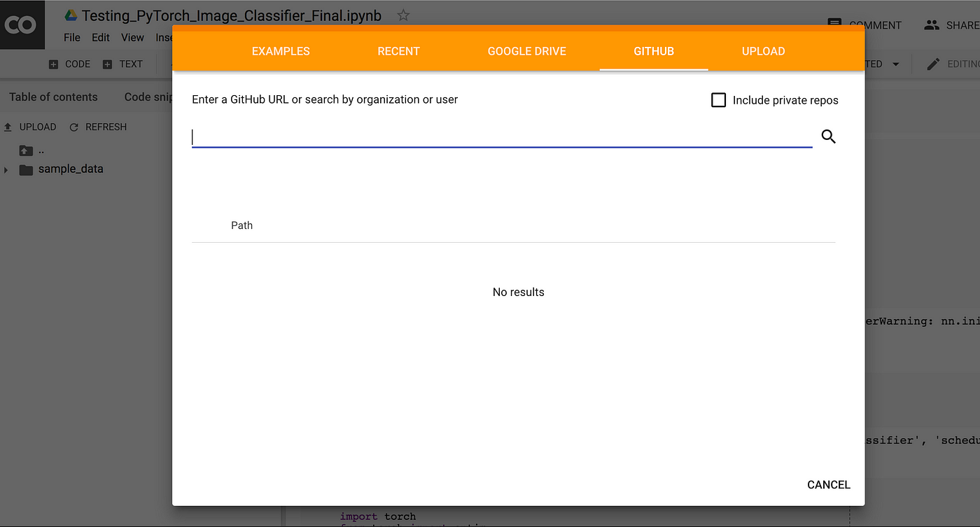980x527 pixels.
Task: Click the notebook title Testing_PyTorch_Image_Classifier_Final.ipynb
Action: pos(232,15)
